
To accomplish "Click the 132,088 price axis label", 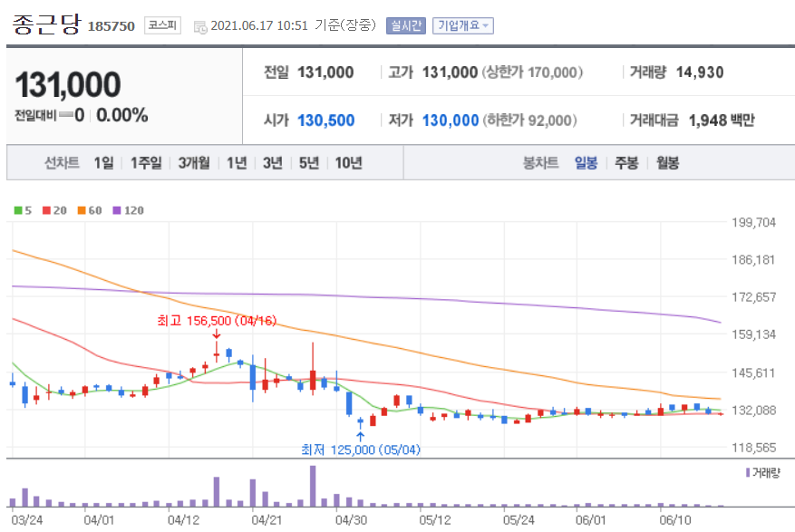I will [x=753, y=411].
